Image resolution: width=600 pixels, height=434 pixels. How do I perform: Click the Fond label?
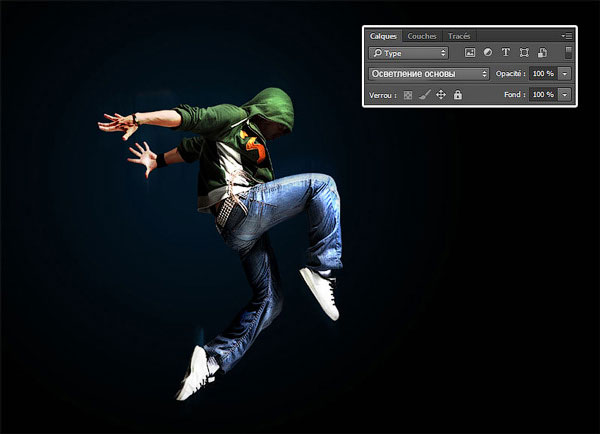[x=514, y=95]
